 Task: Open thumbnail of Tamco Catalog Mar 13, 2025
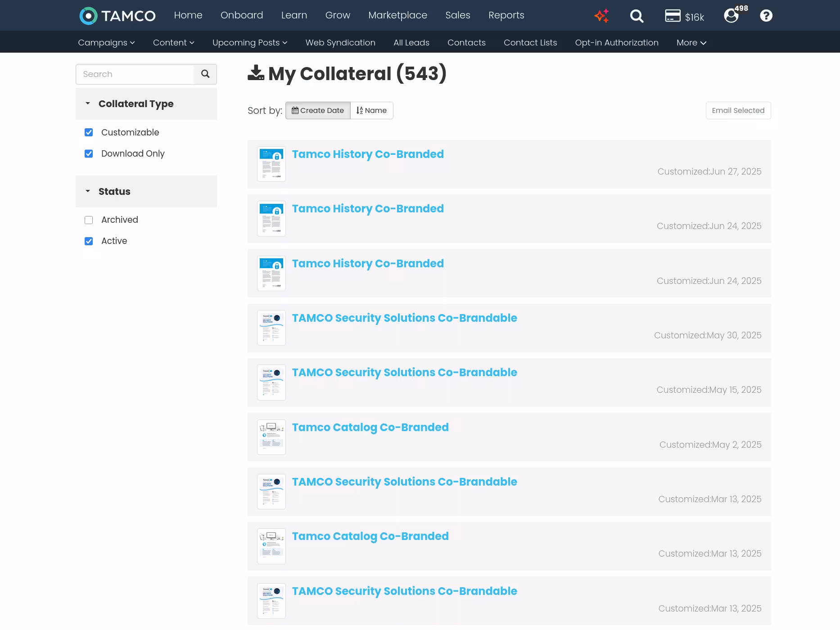271,546
